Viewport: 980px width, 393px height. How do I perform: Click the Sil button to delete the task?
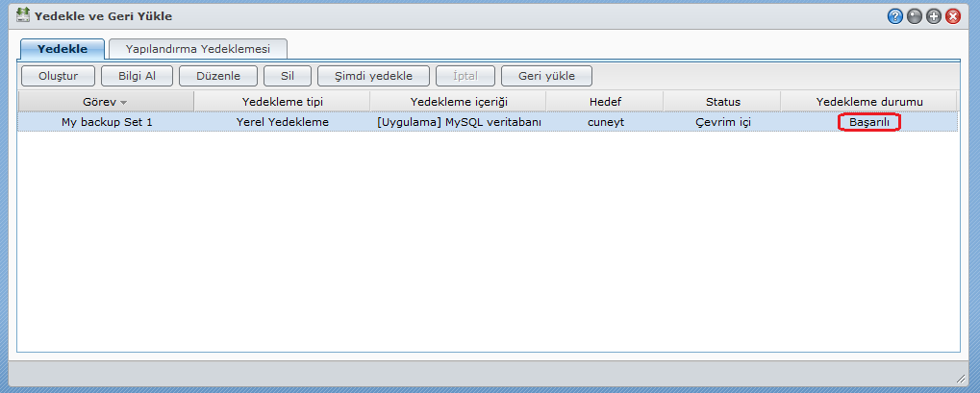point(288,76)
